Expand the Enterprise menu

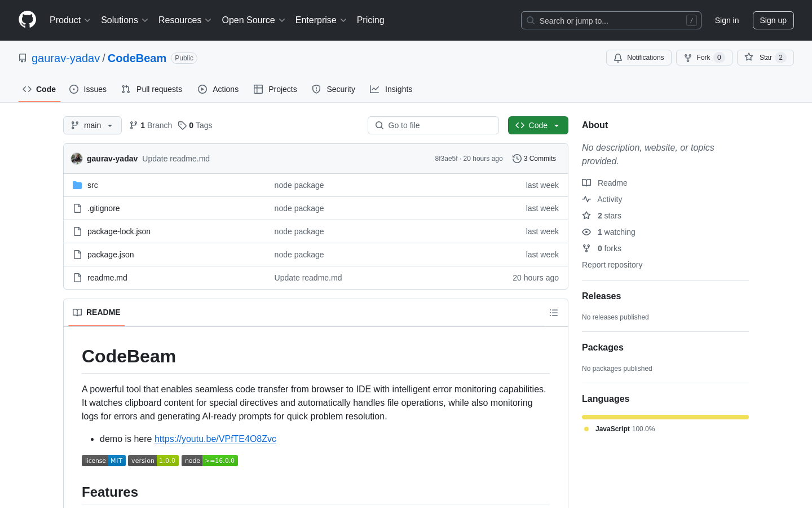tap(321, 20)
